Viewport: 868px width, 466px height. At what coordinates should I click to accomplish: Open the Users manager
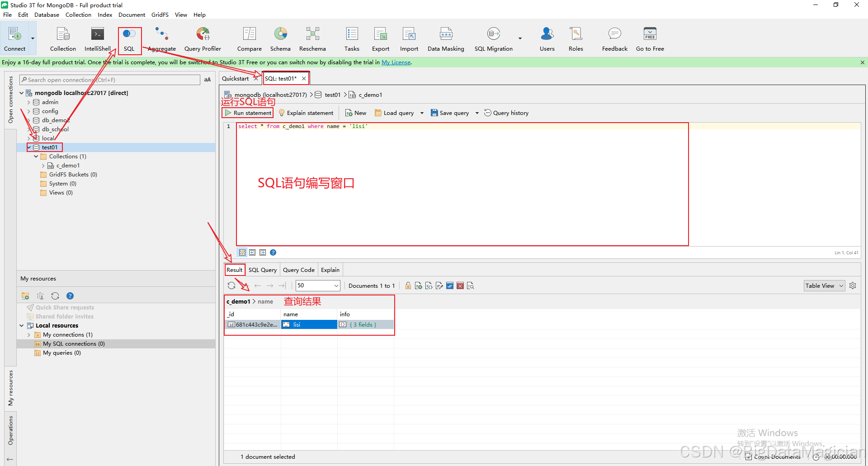point(547,39)
